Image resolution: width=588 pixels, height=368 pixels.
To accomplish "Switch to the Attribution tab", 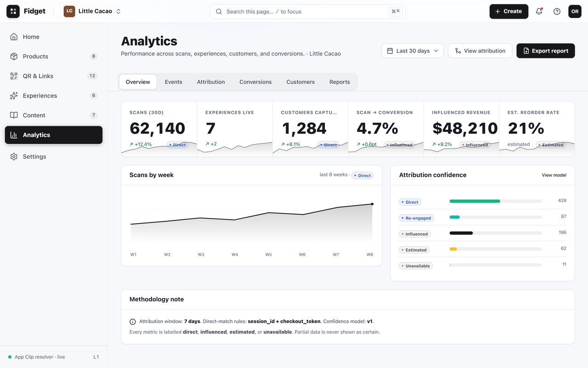I will (211, 82).
